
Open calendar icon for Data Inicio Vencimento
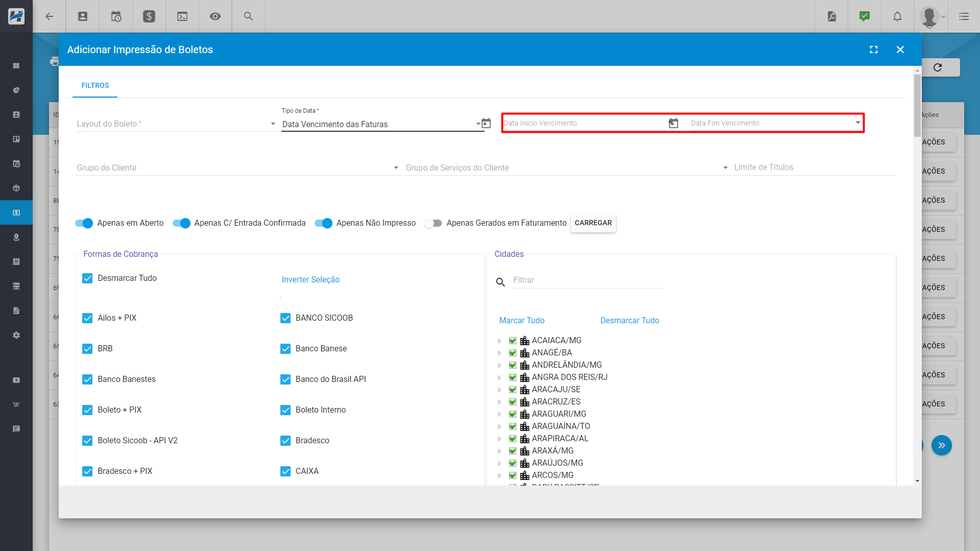(x=674, y=123)
